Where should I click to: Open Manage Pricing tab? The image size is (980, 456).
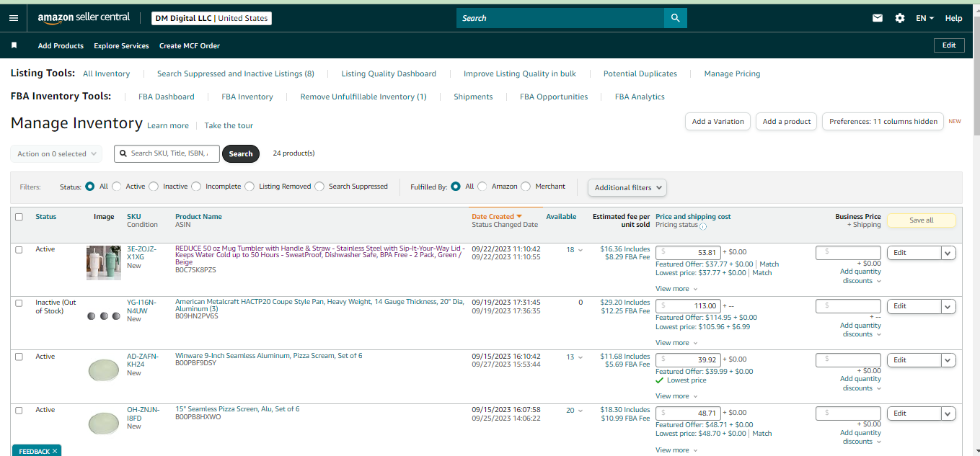732,73
